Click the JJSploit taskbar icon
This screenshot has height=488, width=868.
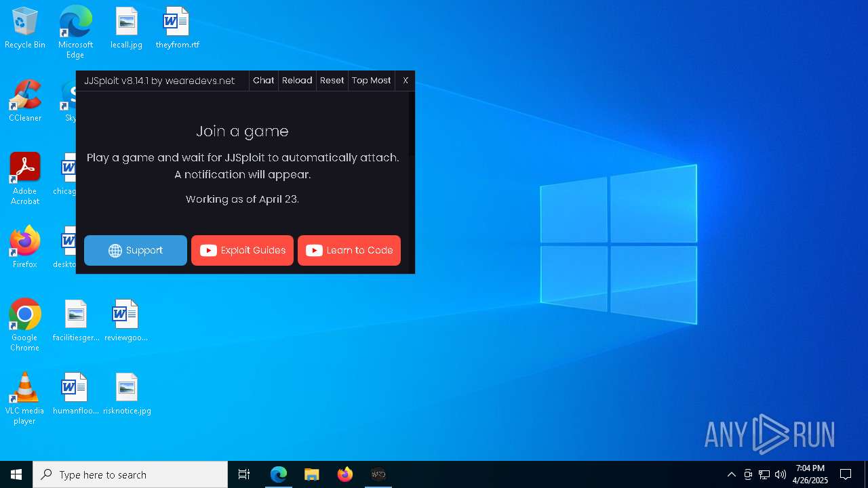[378, 474]
